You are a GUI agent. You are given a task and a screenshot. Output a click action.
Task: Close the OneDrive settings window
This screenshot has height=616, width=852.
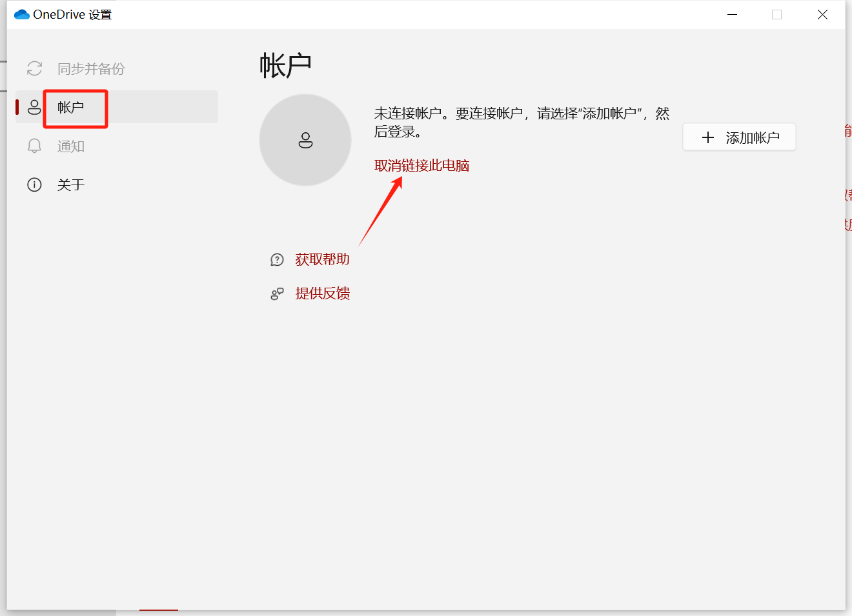pos(822,14)
